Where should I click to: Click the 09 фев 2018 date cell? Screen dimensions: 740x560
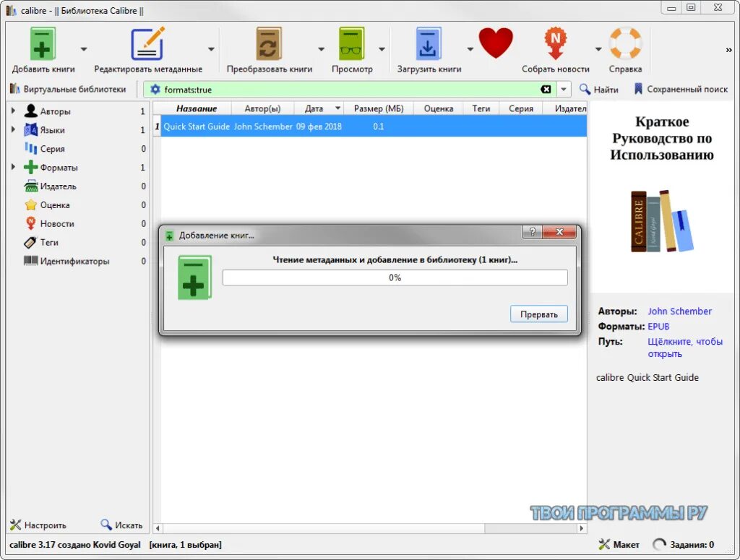click(x=319, y=126)
